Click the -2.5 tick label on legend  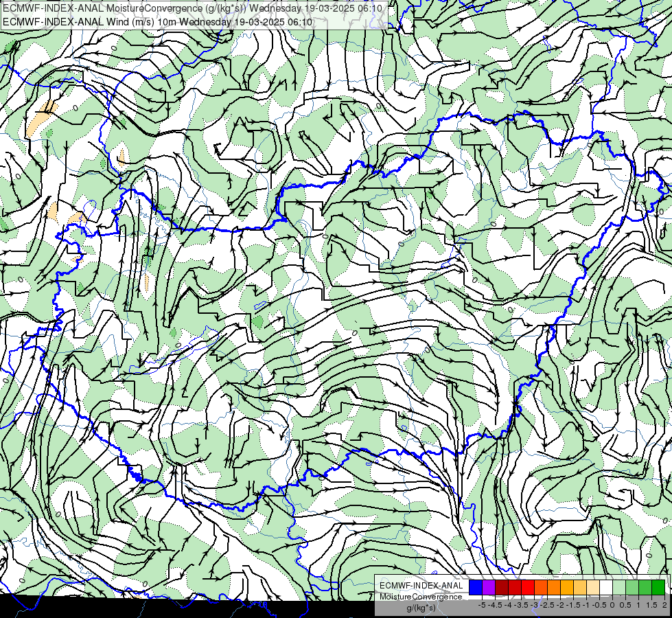coord(547,605)
